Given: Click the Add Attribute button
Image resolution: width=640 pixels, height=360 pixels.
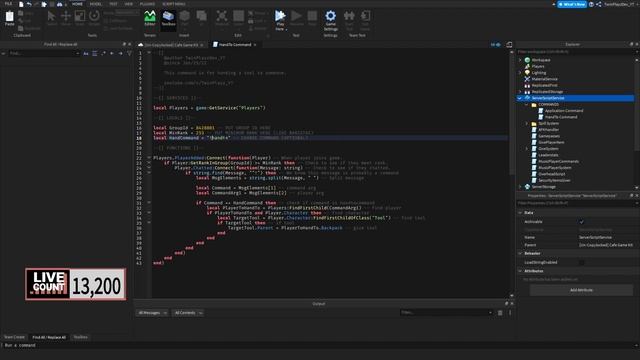Looking at the screenshot, I should tap(581, 290).
